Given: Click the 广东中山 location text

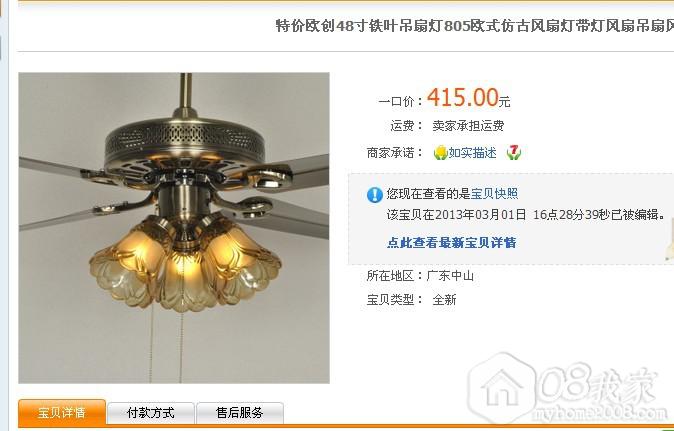Looking at the screenshot, I should point(450,276).
